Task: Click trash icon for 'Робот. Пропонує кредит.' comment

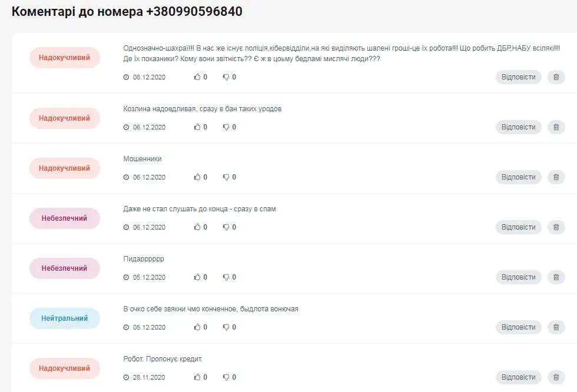Action: [x=556, y=377]
